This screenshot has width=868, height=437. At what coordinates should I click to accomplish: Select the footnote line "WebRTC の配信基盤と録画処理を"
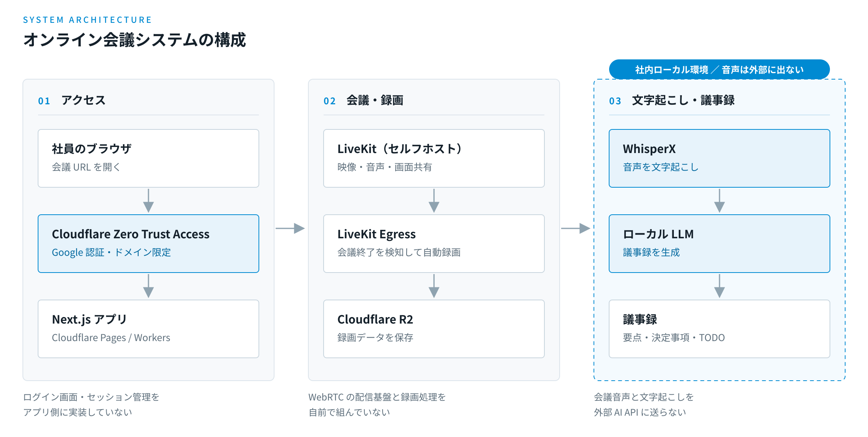click(x=377, y=397)
